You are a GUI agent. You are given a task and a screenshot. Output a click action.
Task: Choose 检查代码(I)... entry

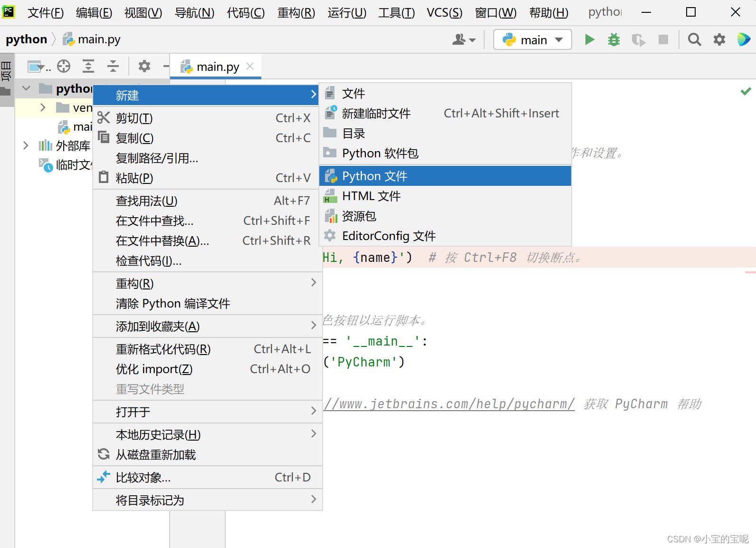click(x=208, y=260)
